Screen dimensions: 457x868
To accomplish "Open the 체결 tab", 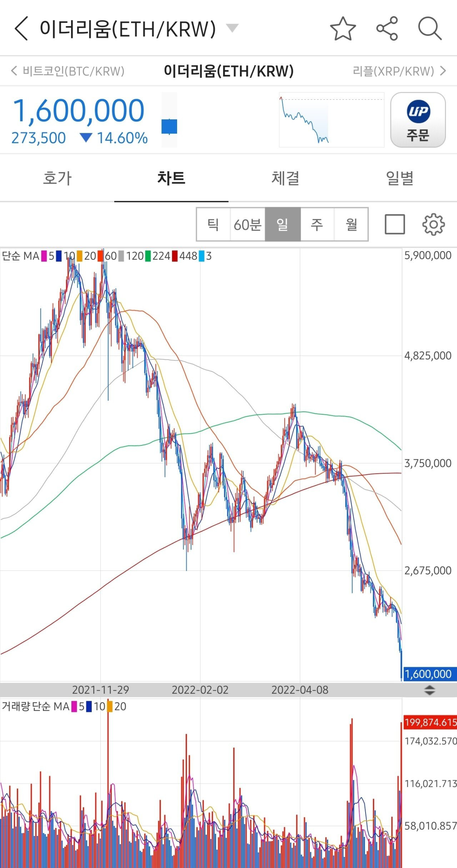I will click(285, 178).
